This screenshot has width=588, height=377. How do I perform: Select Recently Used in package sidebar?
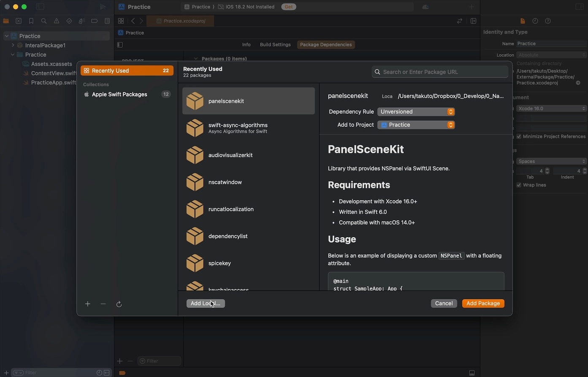pos(127,71)
